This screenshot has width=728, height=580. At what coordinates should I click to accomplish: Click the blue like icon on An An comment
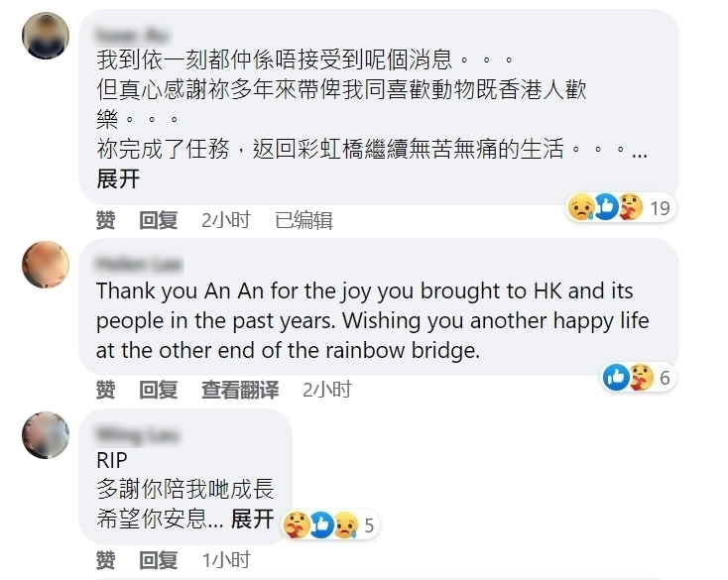[616, 378]
